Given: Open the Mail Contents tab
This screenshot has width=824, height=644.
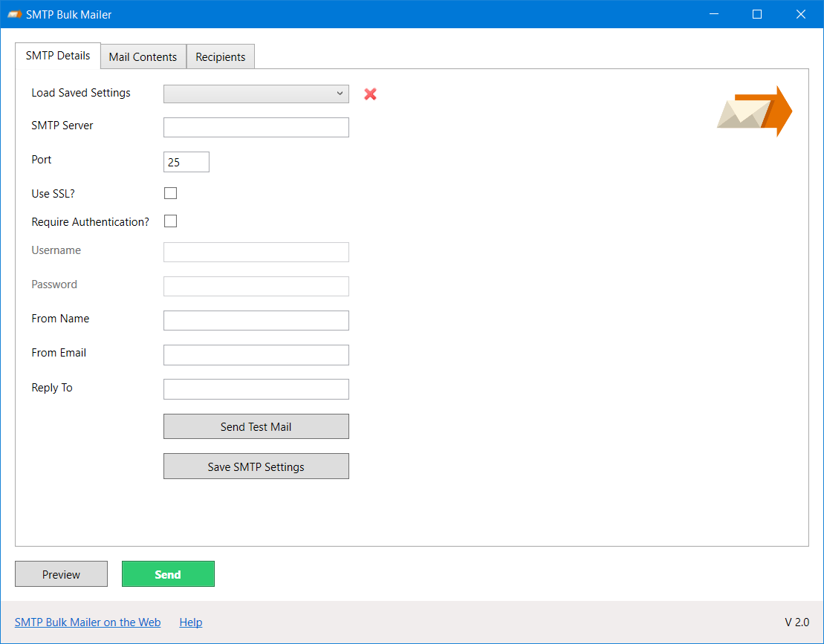Looking at the screenshot, I should pyautogui.click(x=143, y=56).
